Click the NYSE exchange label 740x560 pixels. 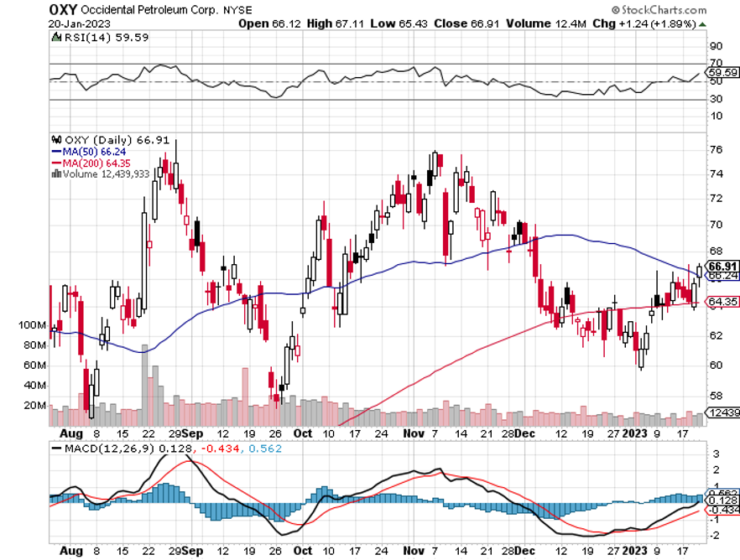pyautogui.click(x=238, y=10)
